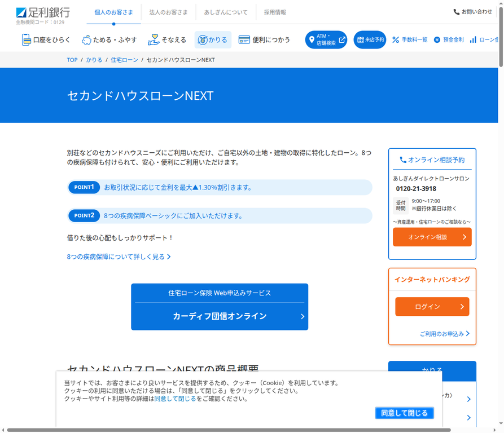Click the chevron after 8つの疾病保障について詳しく見る
Image resolution: width=504 pixels, height=433 pixels.
click(169, 257)
